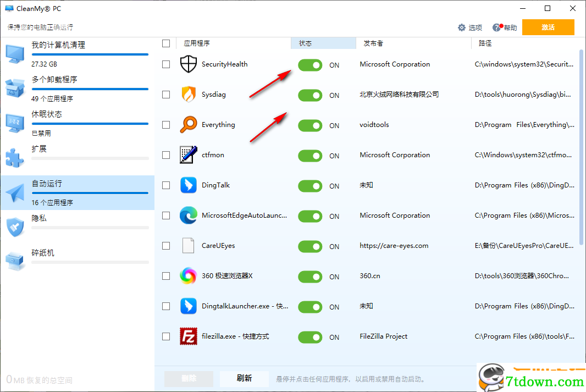Click 北京火绒网络科技有限公司 publisher text
This screenshot has width=586, height=392.
pyautogui.click(x=399, y=95)
